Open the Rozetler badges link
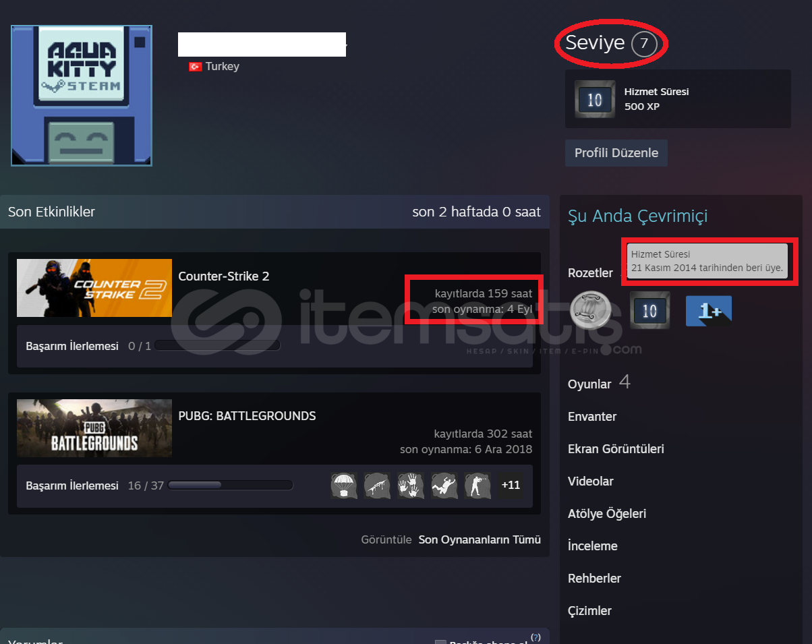The height and width of the screenshot is (644, 812). click(590, 273)
